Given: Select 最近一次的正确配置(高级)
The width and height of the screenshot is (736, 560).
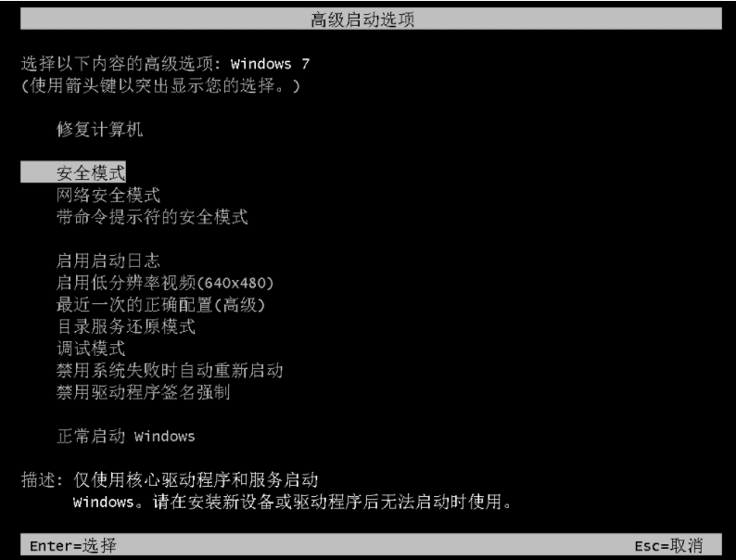Looking at the screenshot, I should 161,305.
